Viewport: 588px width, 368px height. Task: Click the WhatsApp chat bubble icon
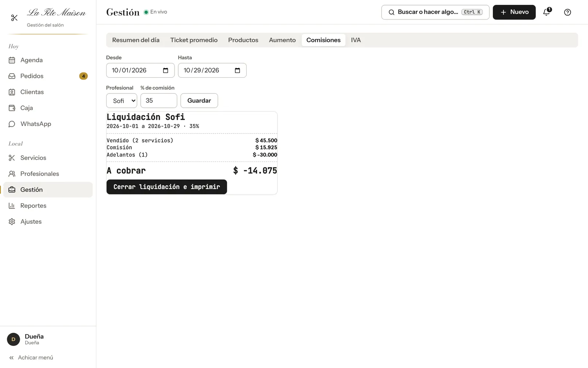[12, 124]
